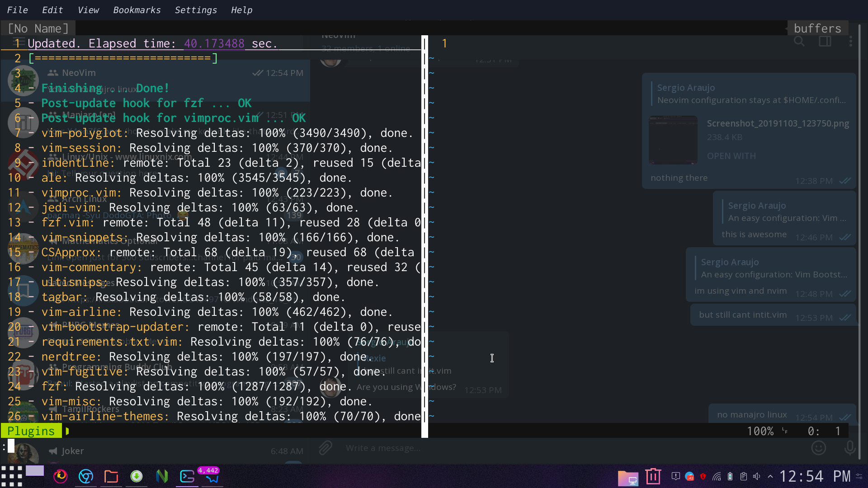Screen dimensions: 868x488
Task: Click the OPEN WITH link on screenshot
Action: click(731, 156)
